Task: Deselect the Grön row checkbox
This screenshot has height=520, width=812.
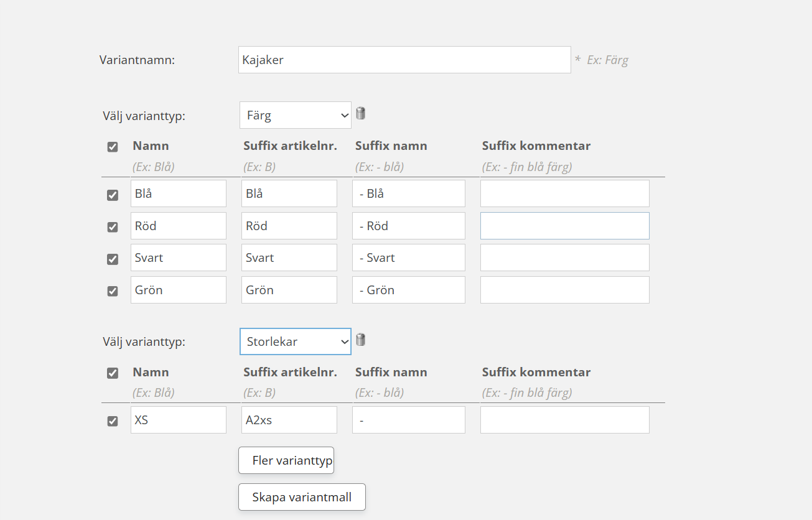Action: coord(113,291)
